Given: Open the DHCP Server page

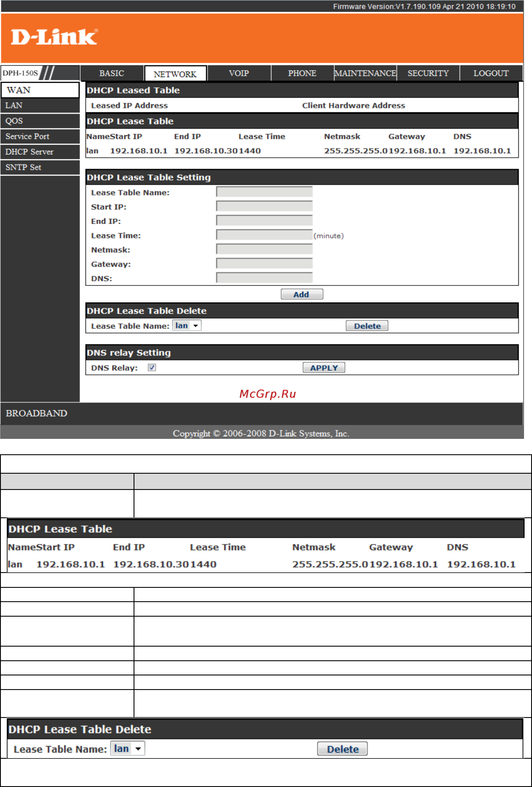Looking at the screenshot, I should [x=40, y=152].
